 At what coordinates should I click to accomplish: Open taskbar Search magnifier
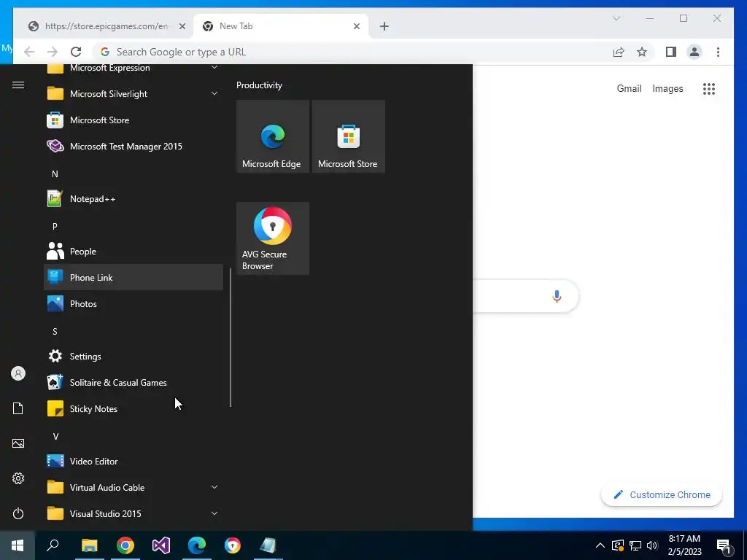pyautogui.click(x=53, y=545)
